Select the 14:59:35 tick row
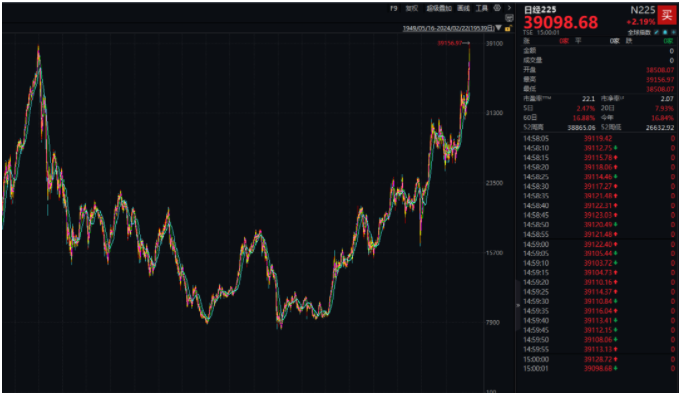681x395 pixels. coord(598,311)
